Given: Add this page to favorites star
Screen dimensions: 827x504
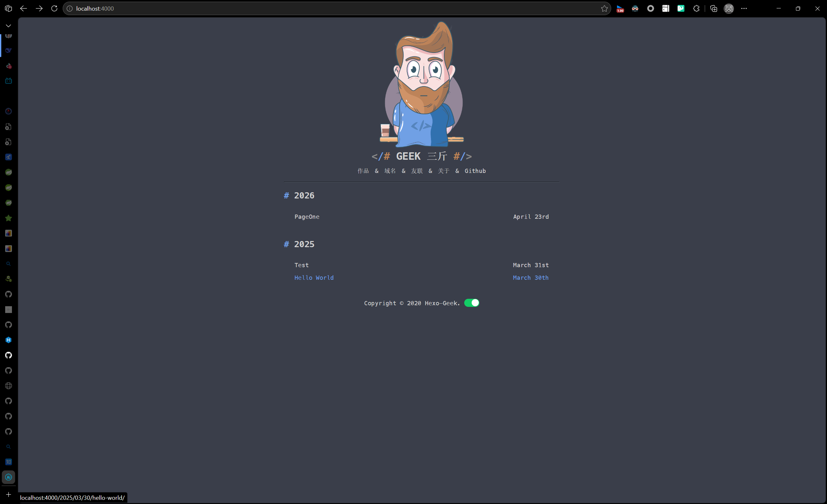Looking at the screenshot, I should (x=604, y=8).
